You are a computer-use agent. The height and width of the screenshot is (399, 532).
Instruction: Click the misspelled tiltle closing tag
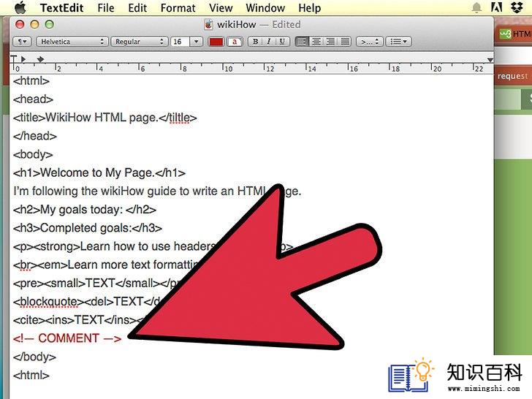178,118
